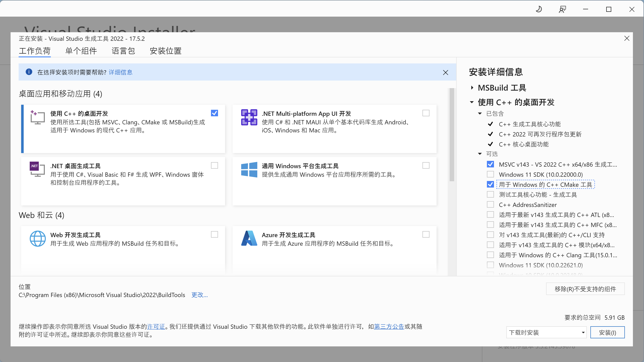Click the 安装(I) button
Image resolution: width=644 pixels, height=362 pixels.
607,332
